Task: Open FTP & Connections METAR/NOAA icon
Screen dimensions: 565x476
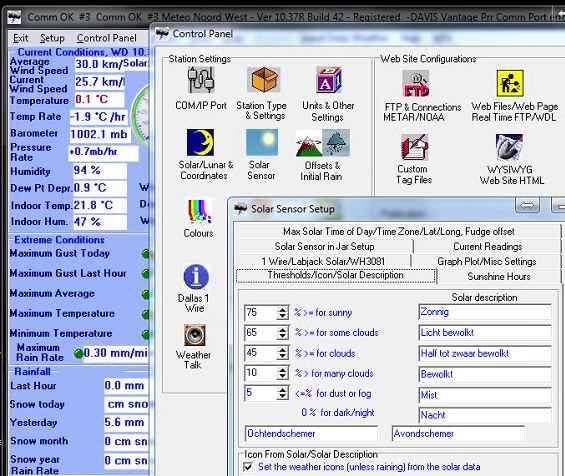Action: [x=416, y=84]
